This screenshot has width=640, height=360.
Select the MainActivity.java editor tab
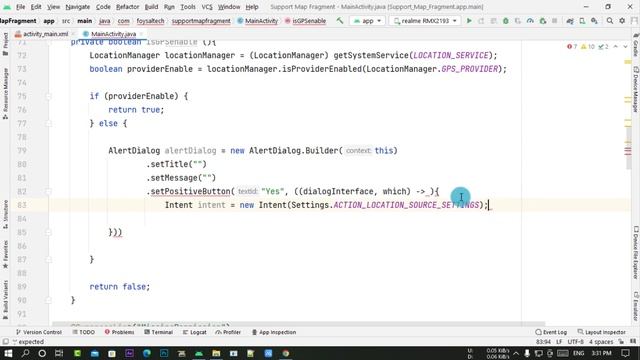tap(113, 34)
